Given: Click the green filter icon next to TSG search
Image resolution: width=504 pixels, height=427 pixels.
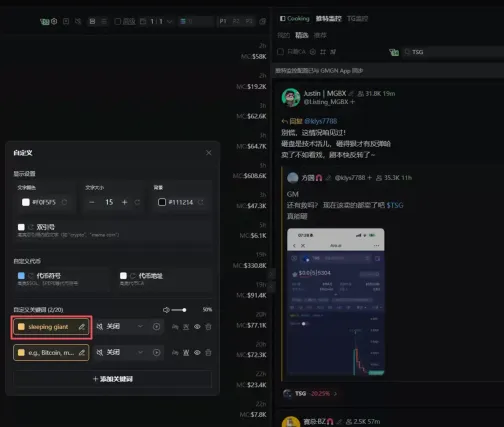Looking at the screenshot, I should (x=394, y=52).
